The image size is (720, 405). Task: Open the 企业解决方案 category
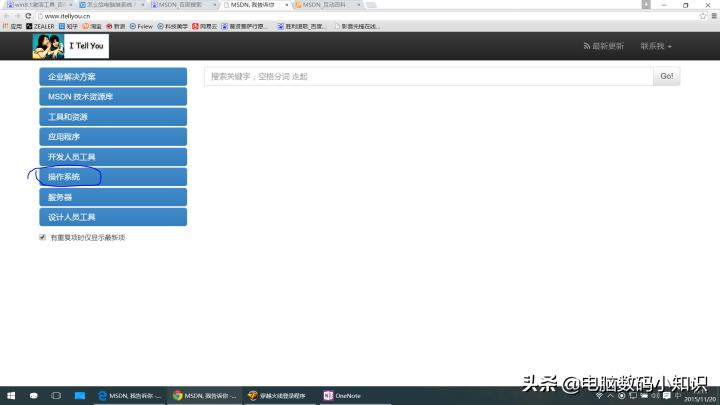[113, 77]
